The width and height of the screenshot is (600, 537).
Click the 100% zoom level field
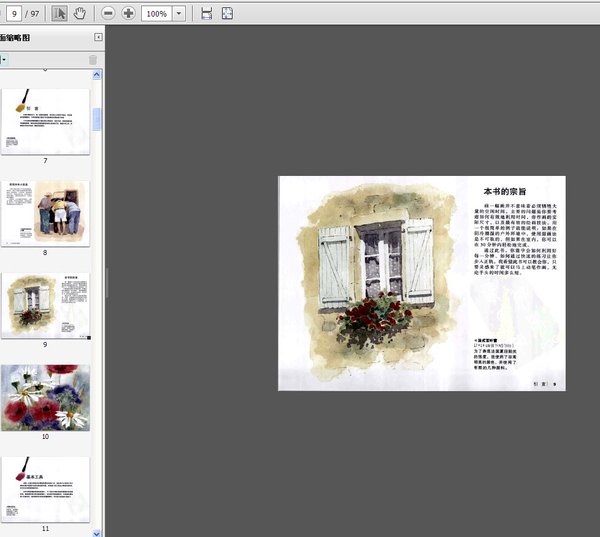[x=157, y=14]
